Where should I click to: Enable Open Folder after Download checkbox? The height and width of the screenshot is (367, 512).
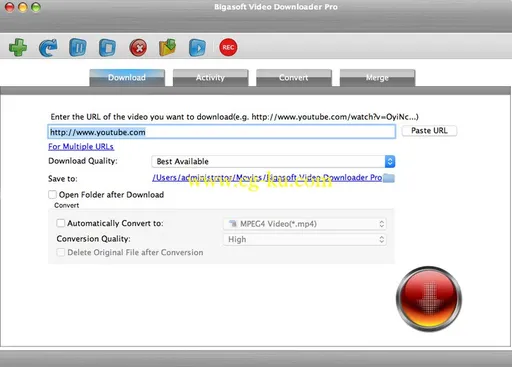[52, 194]
